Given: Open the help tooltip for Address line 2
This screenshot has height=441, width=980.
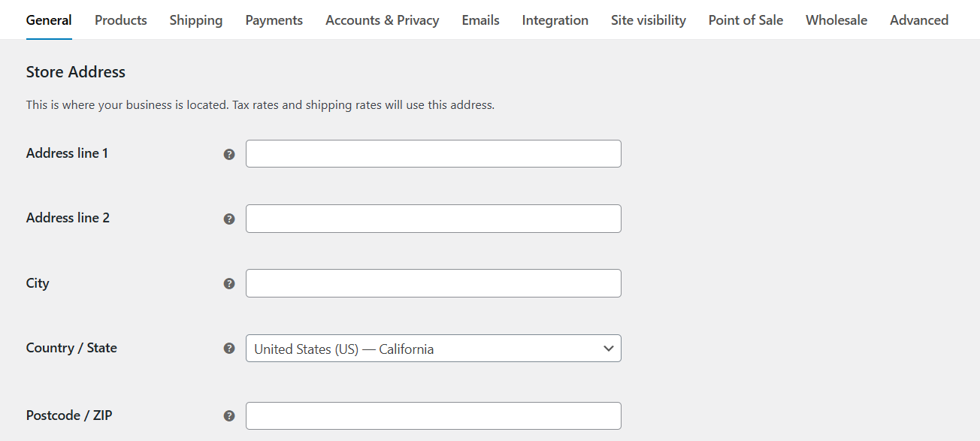Looking at the screenshot, I should pyautogui.click(x=228, y=218).
